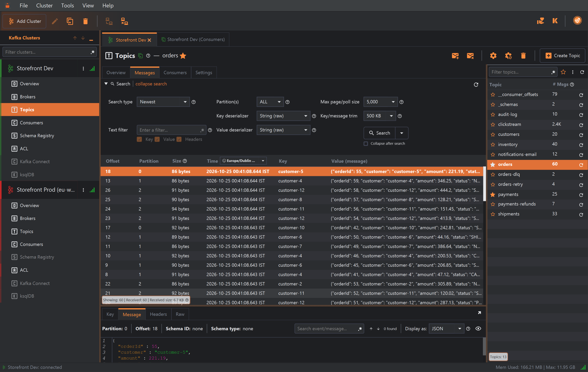
Task: Click the delete cluster trash icon in toolbar
Action: [x=85, y=21]
